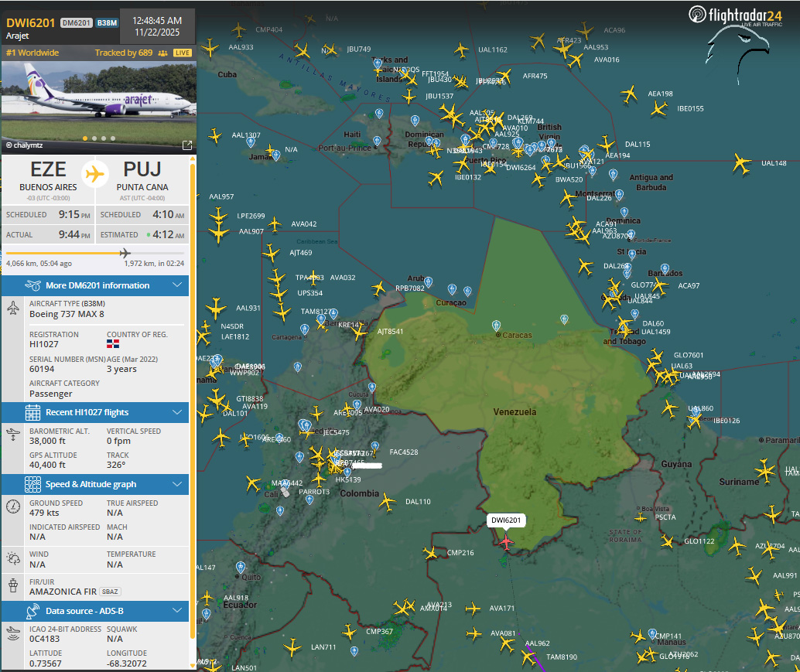Screen dimensions: 800x672
Task: Click the Aruba airport pin marker
Action: coord(429,281)
